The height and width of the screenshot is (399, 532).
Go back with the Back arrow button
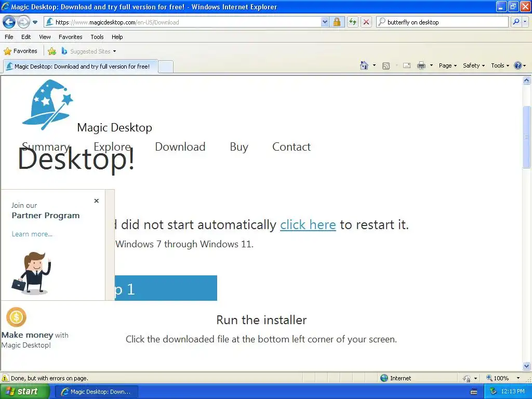(9, 22)
